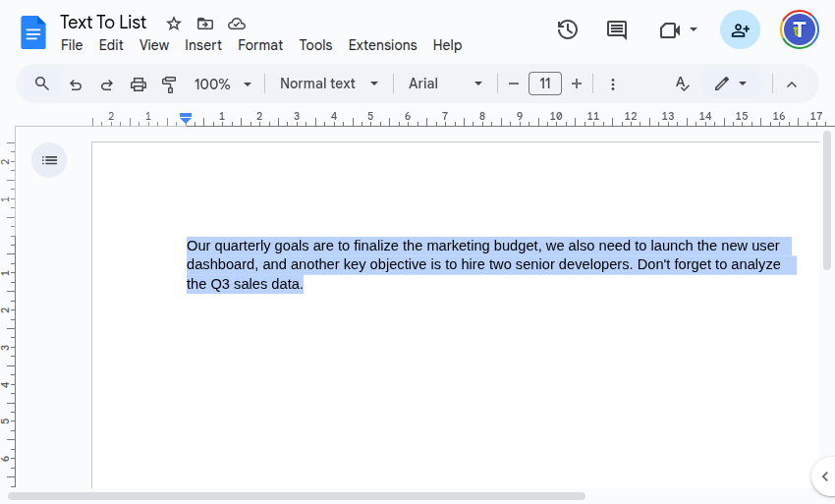835x504 pixels.
Task: Increase the font size
Action: [x=577, y=84]
